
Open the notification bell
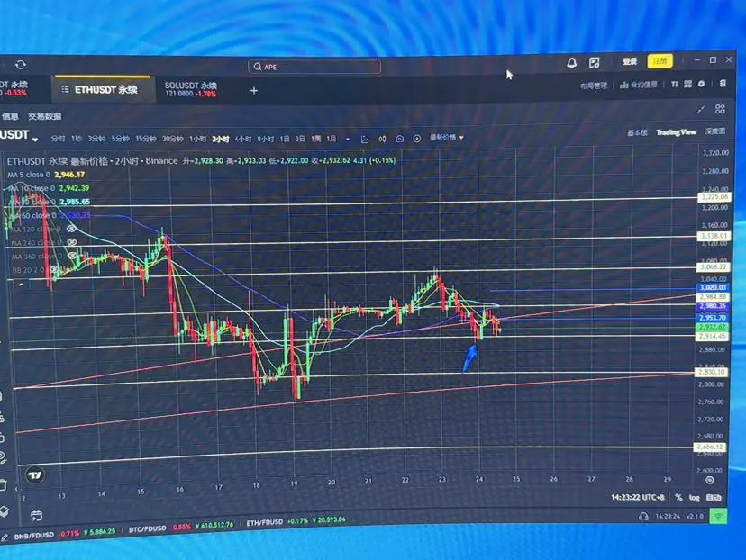click(x=571, y=63)
